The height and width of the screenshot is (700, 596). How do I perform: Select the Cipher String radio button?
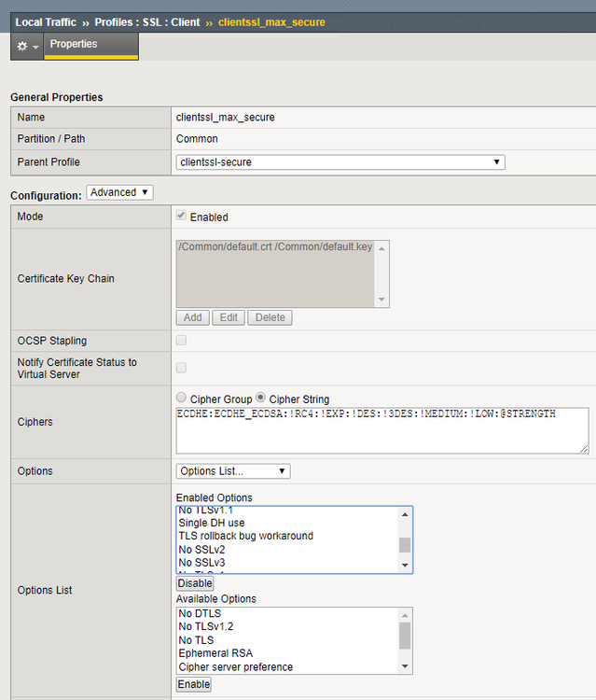261,399
